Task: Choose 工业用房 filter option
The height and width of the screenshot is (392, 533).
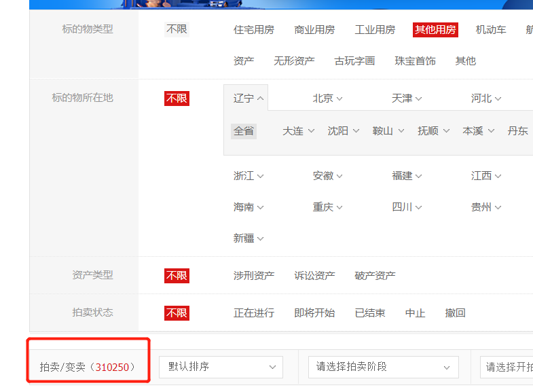Action: click(x=375, y=30)
